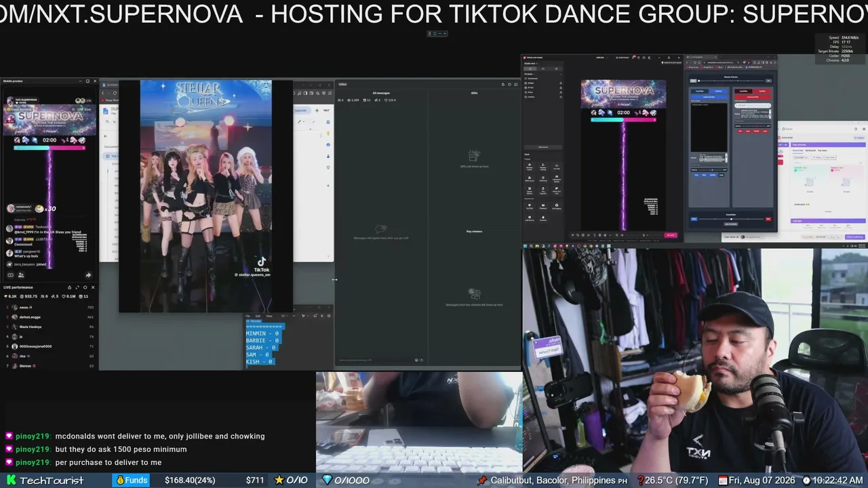Click the "1500 peso minimum" chat message
Viewport: 868px width, 488px height.
121,449
